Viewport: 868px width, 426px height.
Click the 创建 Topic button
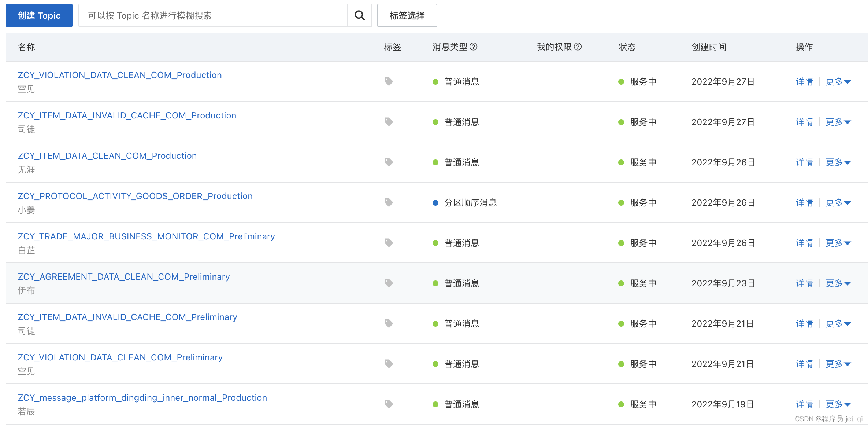pos(39,15)
